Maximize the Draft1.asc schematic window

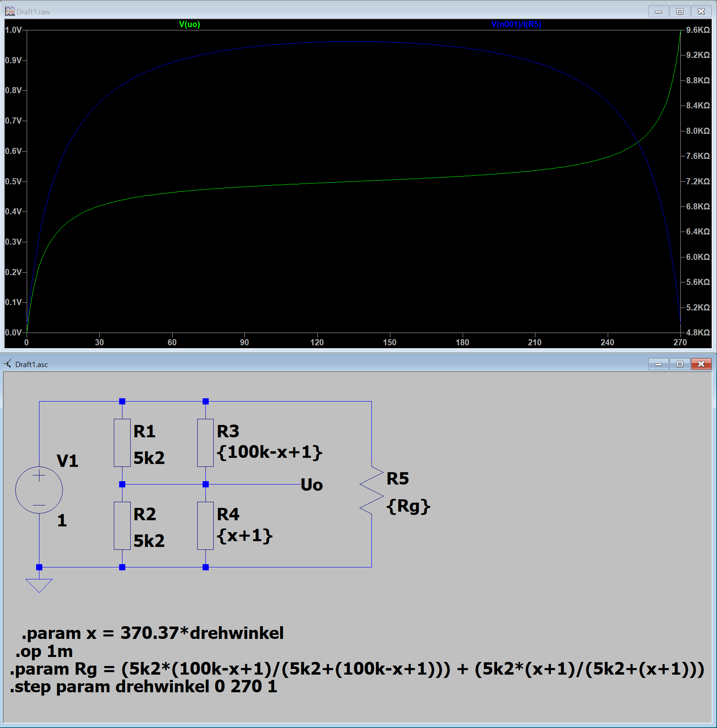(680, 364)
